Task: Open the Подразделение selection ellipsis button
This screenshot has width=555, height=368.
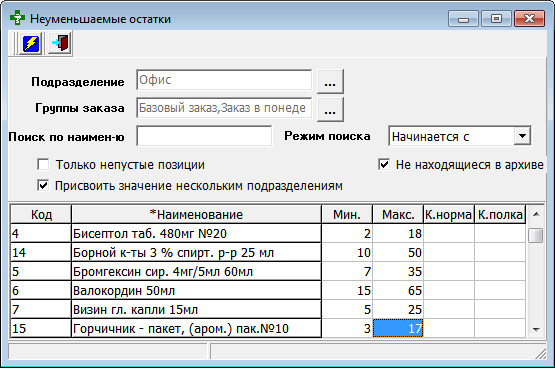Action: 330,82
